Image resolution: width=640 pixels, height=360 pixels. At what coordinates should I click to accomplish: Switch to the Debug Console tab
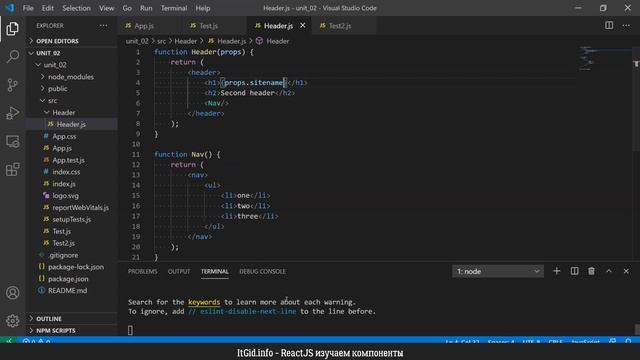tap(262, 271)
